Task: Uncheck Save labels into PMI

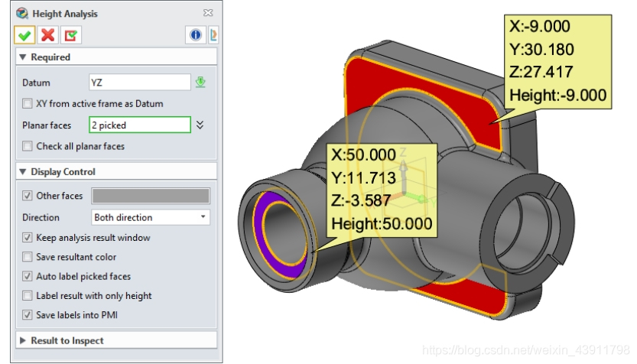Action: coord(28,315)
